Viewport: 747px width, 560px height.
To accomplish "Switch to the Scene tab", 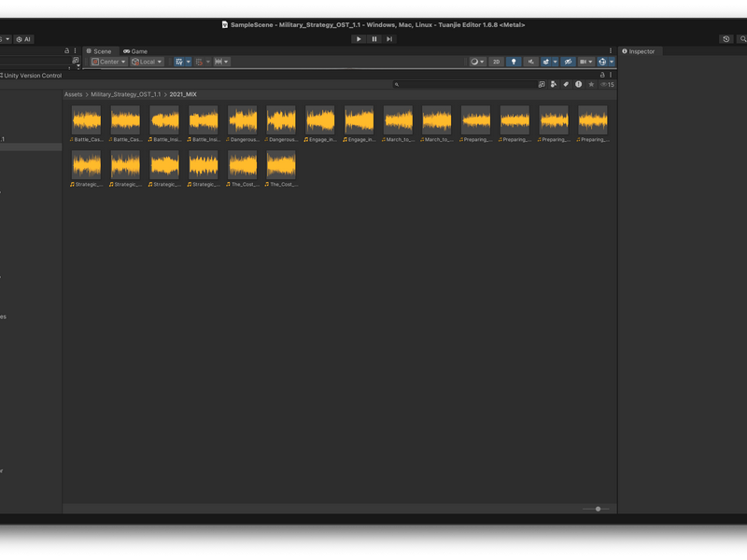I will 99,51.
